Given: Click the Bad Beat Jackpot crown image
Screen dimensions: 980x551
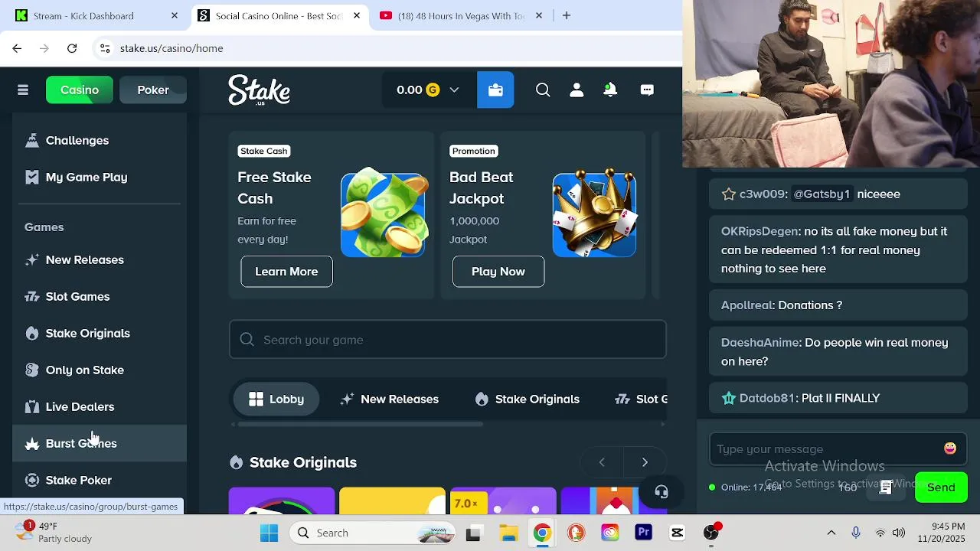Looking at the screenshot, I should [594, 214].
